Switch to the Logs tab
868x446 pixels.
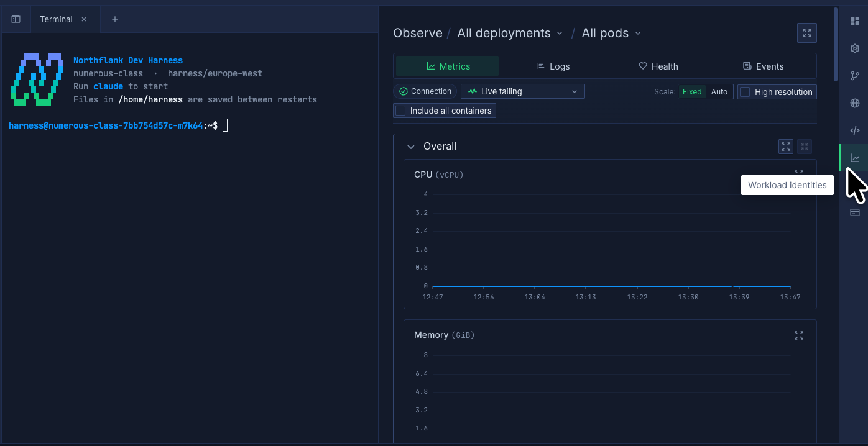pyautogui.click(x=553, y=66)
